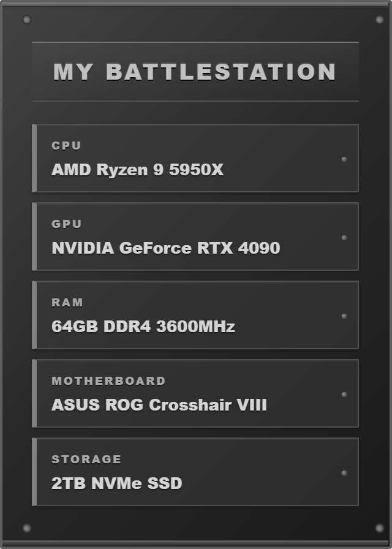
Task: Select the ASUS ROG Crosshair VIII text
Action: 159,405
